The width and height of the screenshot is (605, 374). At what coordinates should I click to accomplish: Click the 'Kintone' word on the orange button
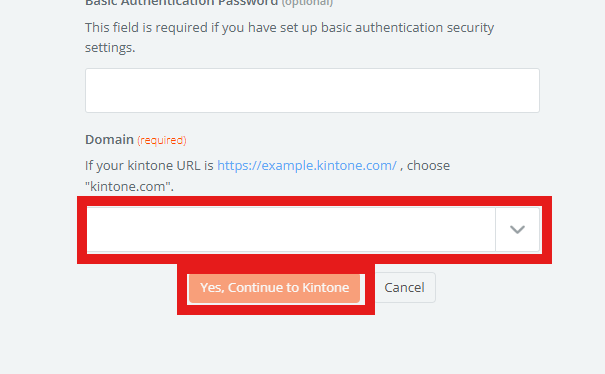(325, 288)
